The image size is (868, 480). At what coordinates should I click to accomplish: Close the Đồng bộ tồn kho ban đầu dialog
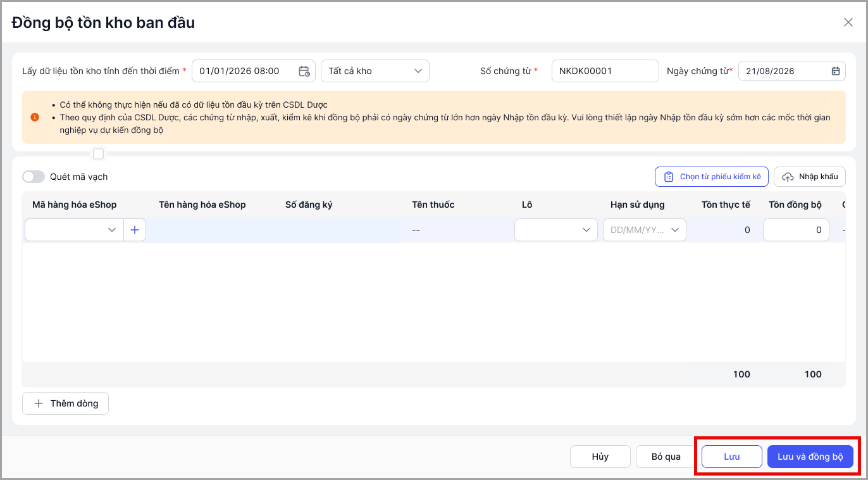(x=848, y=22)
